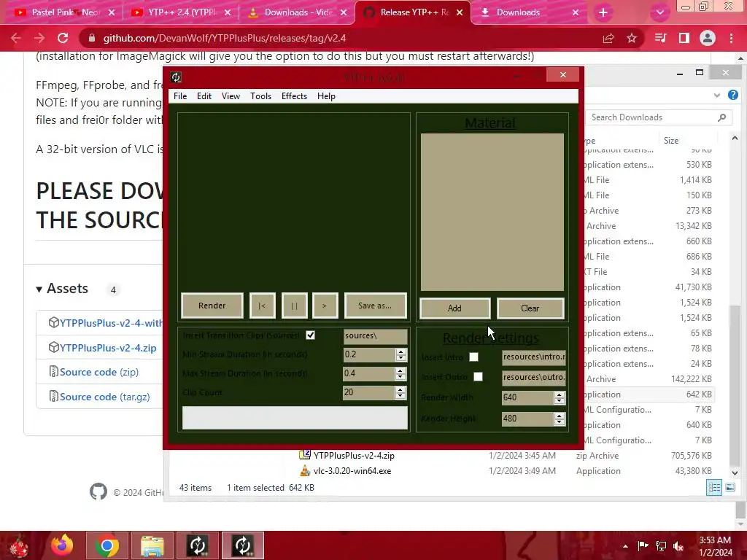Clear the Material list
Screen dimensions: 747x560
530,308
